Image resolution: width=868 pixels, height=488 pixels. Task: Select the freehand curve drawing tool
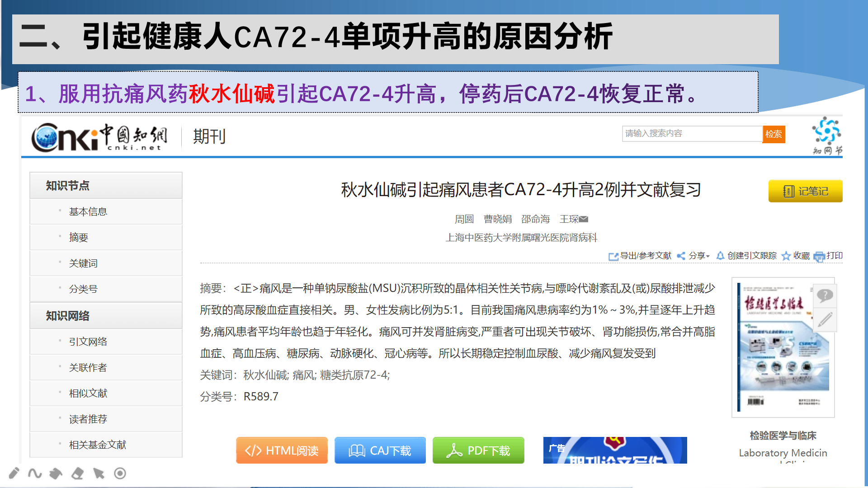[x=35, y=474]
